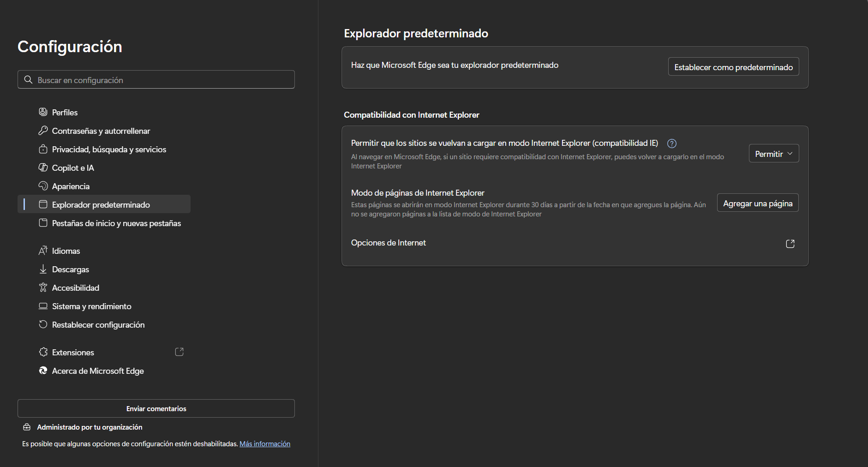
Task: Click the briefcase icon for Administrado por organización
Action: tap(27, 427)
